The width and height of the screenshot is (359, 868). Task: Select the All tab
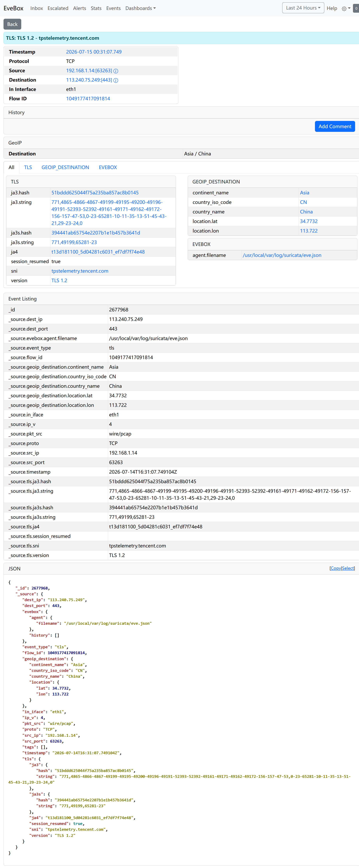pos(11,167)
